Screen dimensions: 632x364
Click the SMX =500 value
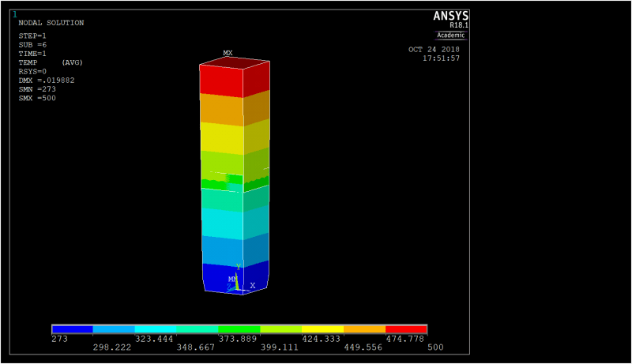click(x=37, y=98)
